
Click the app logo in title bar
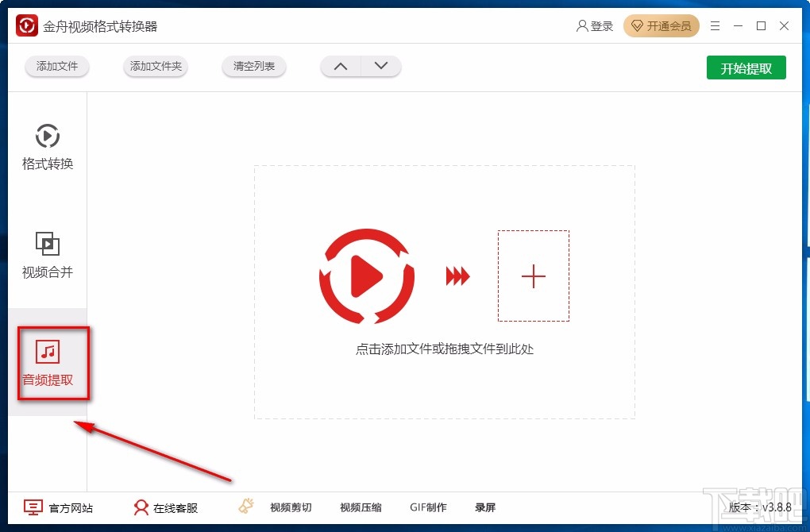26,25
